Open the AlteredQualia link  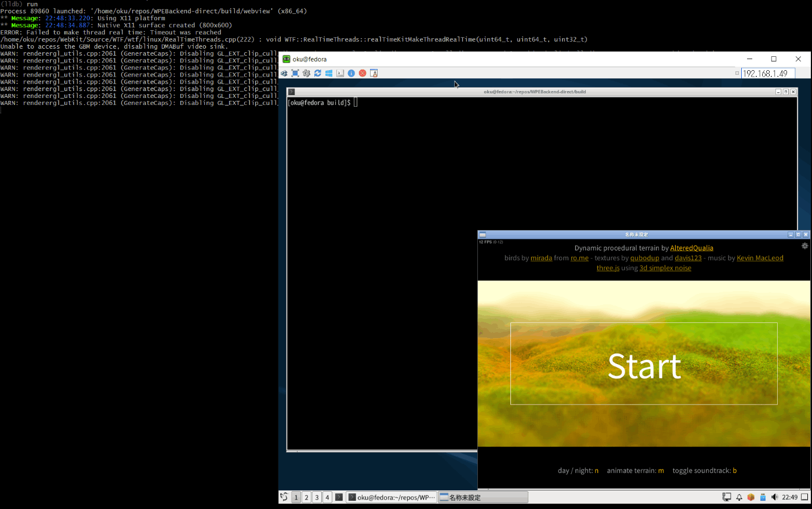coord(692,248)
